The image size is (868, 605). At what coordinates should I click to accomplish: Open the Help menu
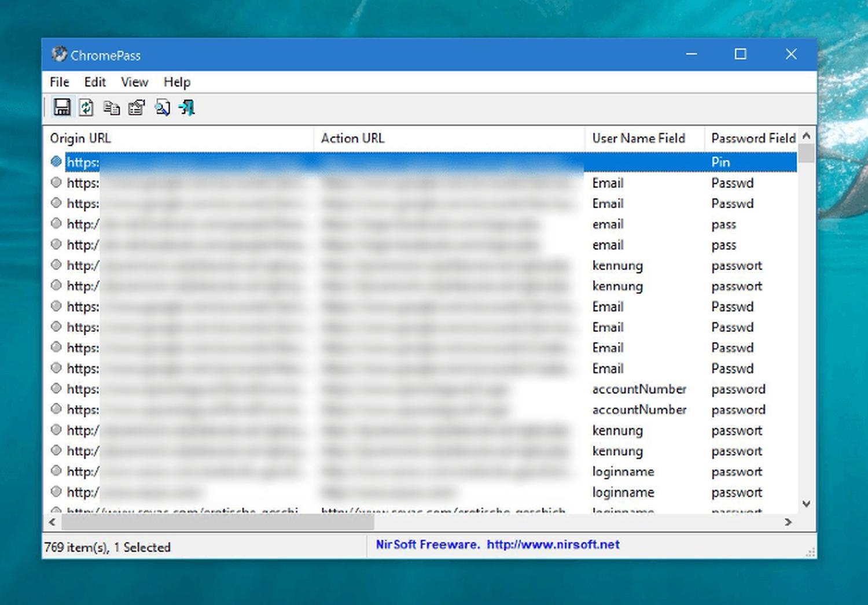pos(176,82)
